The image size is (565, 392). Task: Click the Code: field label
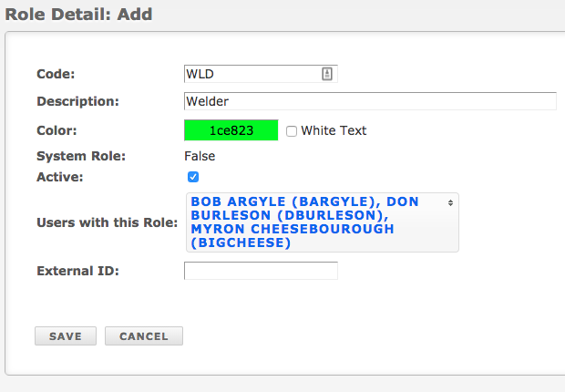click(56, 74)
